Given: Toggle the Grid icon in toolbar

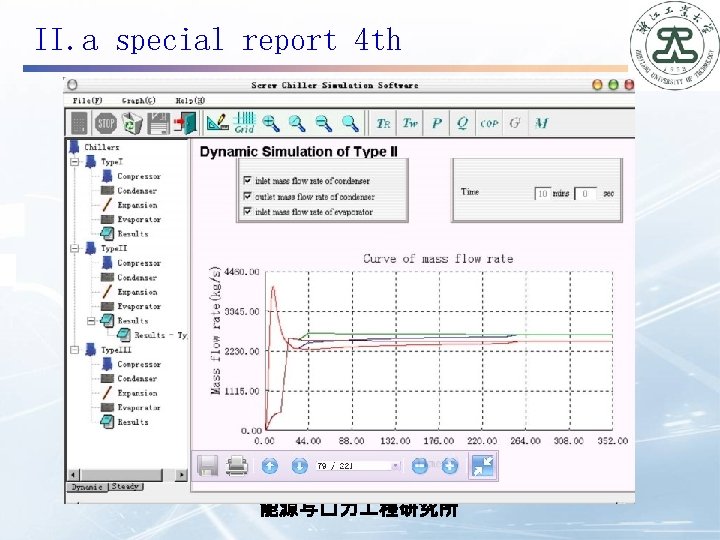Looking at the screenshot, I should pos(244,123).
